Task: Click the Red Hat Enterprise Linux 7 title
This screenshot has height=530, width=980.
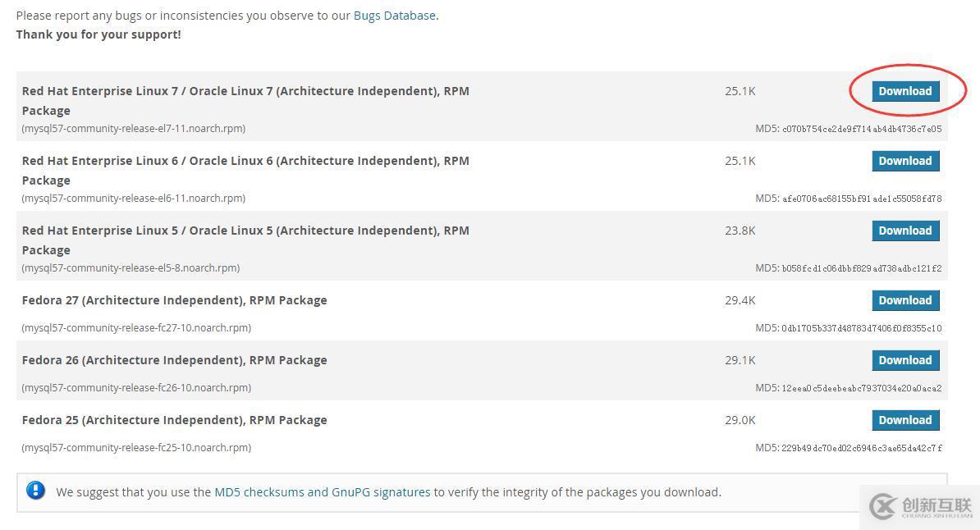Action: pyautogui.click(x=245, y=91)
